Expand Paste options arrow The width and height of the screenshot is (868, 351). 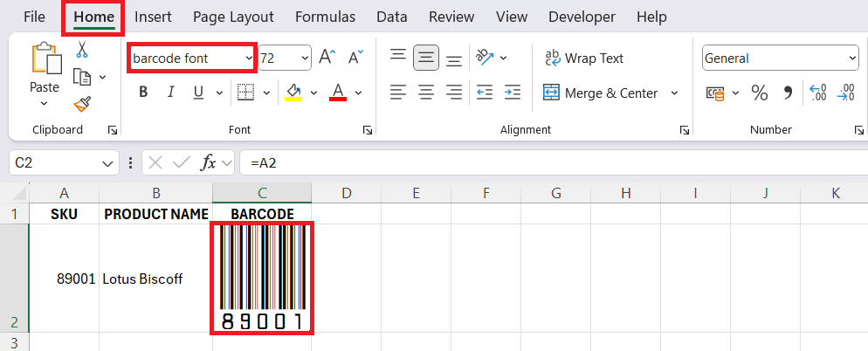pos(45,104)
